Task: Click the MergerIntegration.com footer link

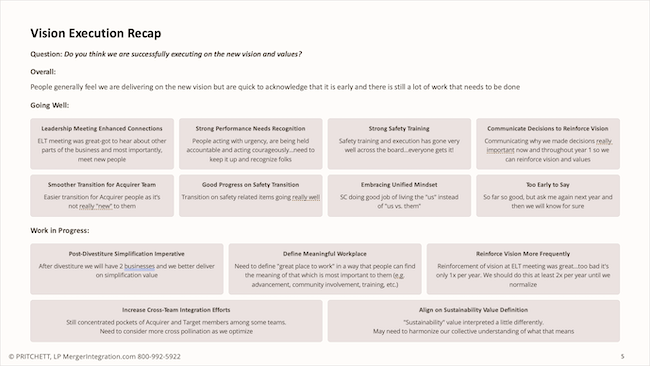Action: [99, 356]
